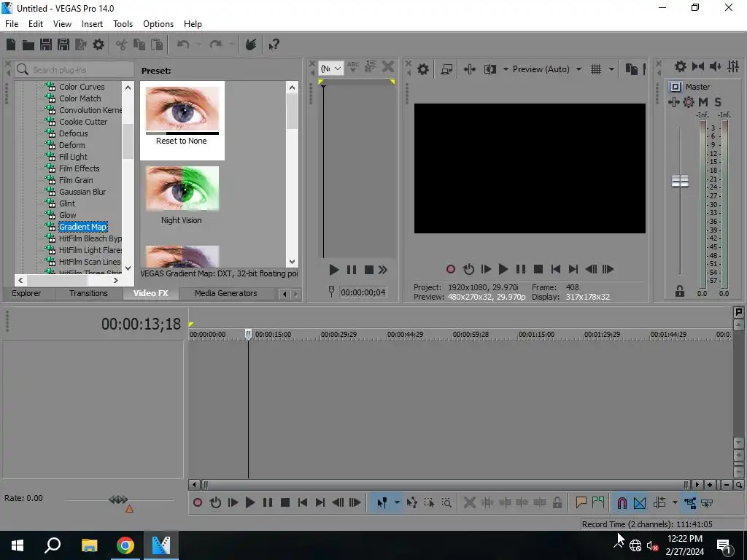Screen dimensions: 747x560
Task: Open the Preview (Auto) quality dropdown
Action: (578, 69)
